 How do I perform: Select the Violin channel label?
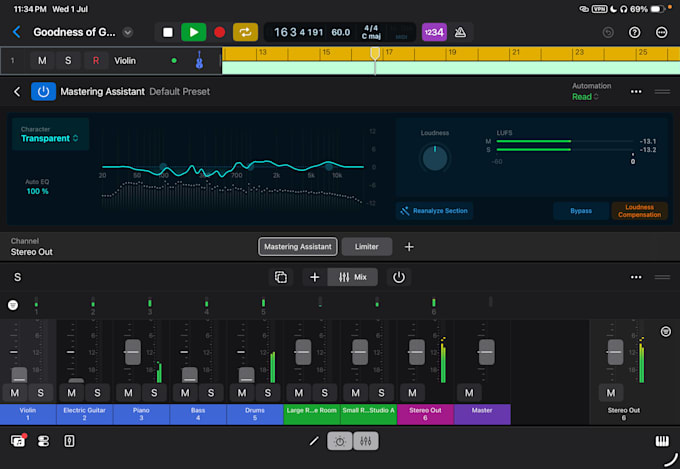(x=28, y=414)
